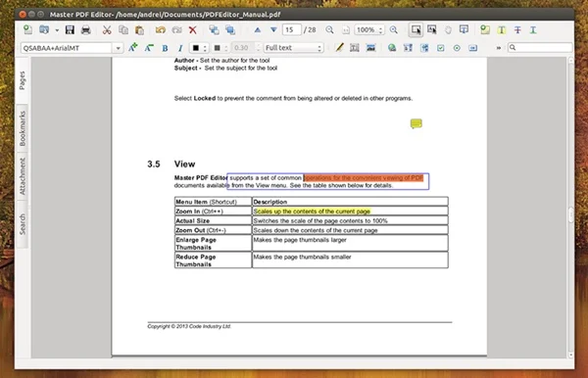Expand the recent files arrow beside Open
588x378 pixels.
(x=57, y=30)
